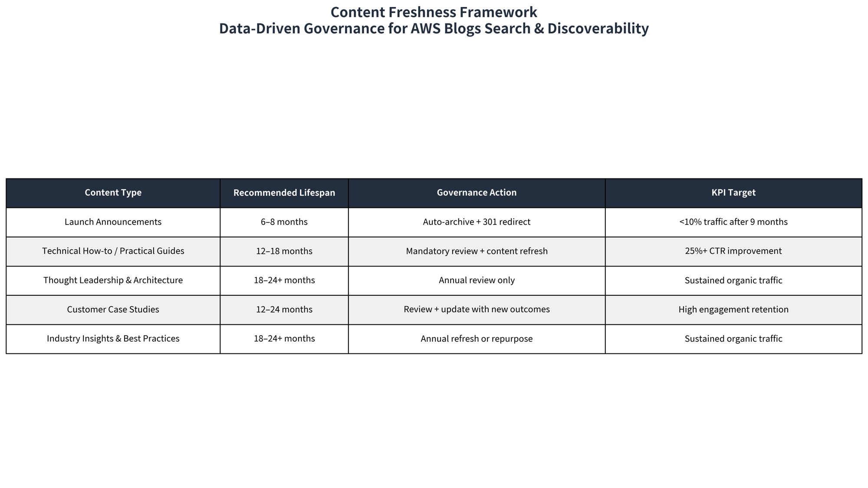Click <10% traffic after 9 months cell
Viewport: 868px width, 488px height.
(x=733, y=222)
